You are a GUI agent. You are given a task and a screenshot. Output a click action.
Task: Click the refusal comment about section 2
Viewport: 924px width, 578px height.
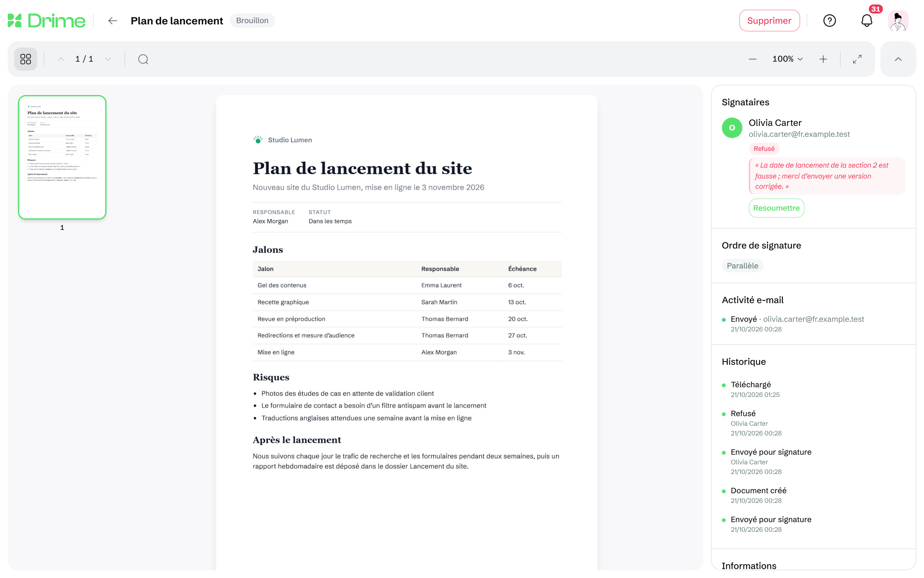827,176
